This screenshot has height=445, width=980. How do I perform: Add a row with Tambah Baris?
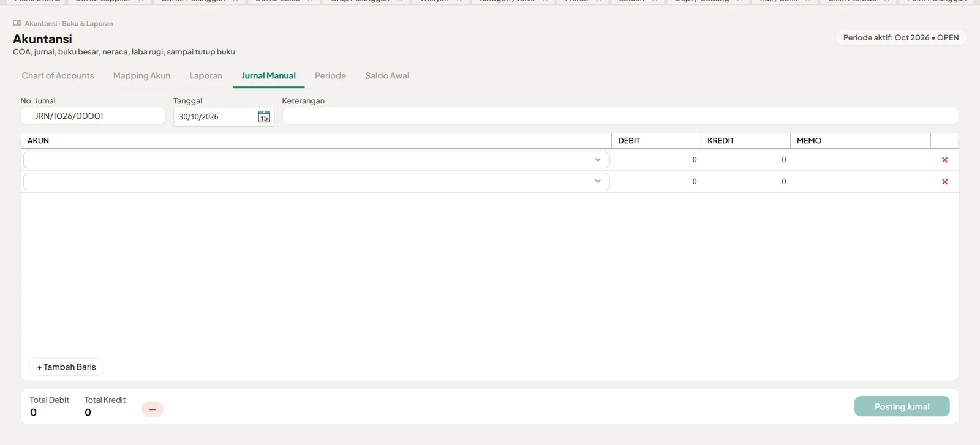[66, 367]
